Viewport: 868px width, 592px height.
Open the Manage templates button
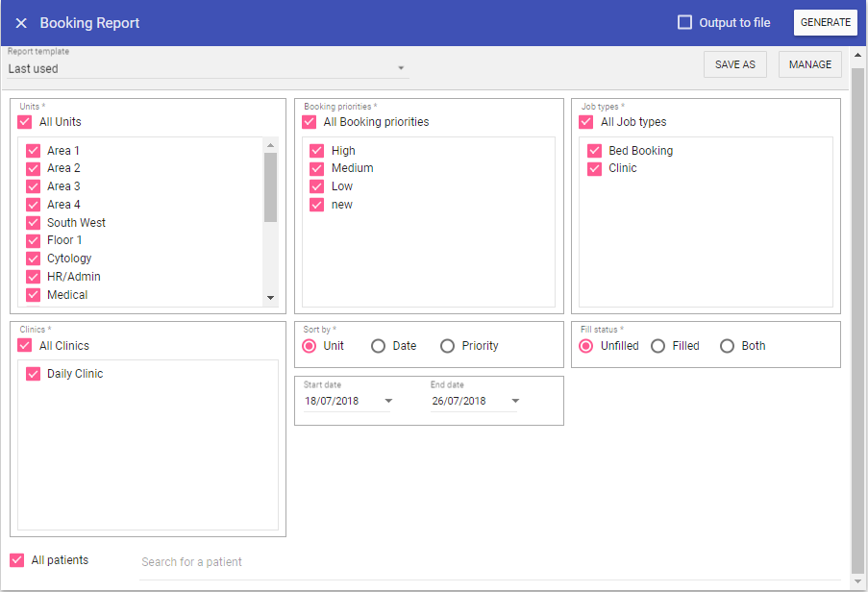[x=809, y=64]
